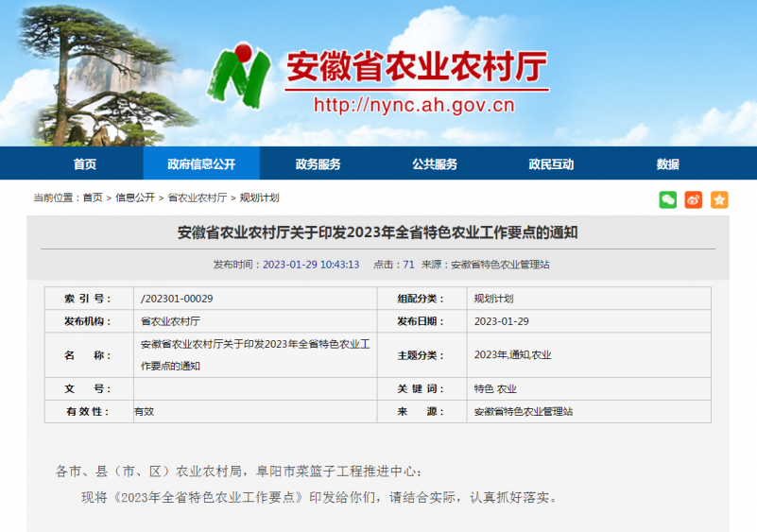Click the 主题分类 value 2023年,通知,农业
The height and width of the screenshot is (532, 757).
point(512,355)
